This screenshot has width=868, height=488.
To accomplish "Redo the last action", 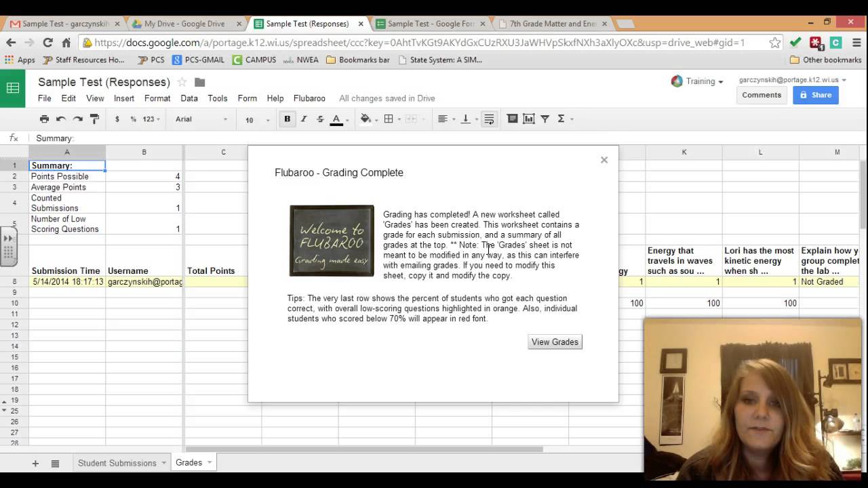I will (78, 119).
